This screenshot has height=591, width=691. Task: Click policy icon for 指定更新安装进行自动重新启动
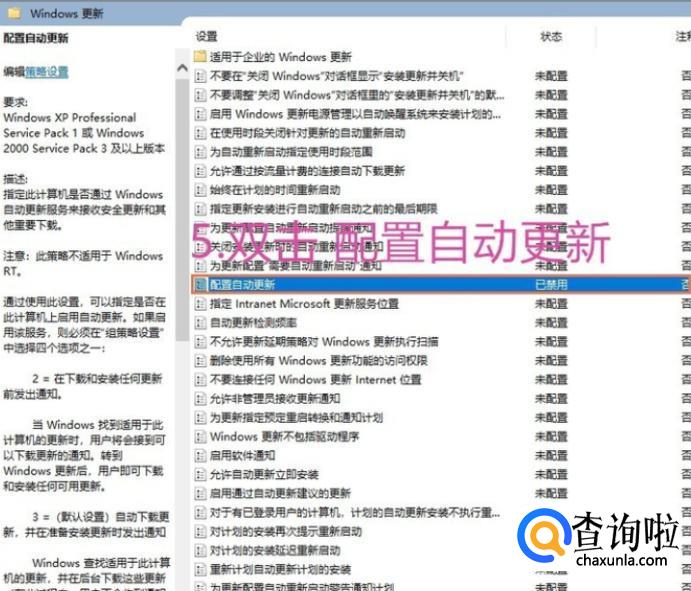[201, 209]
